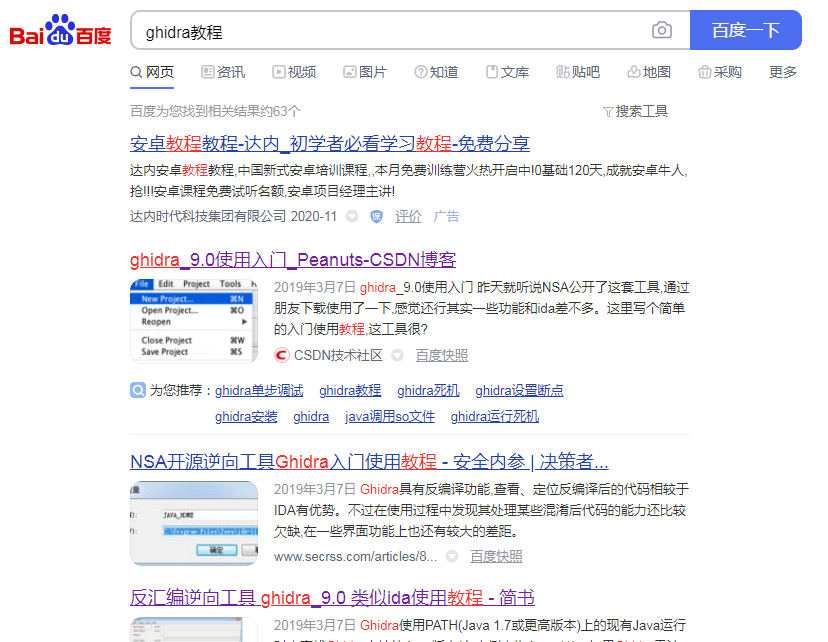
Task: Click the 评价 link
Action: [408, 216]
